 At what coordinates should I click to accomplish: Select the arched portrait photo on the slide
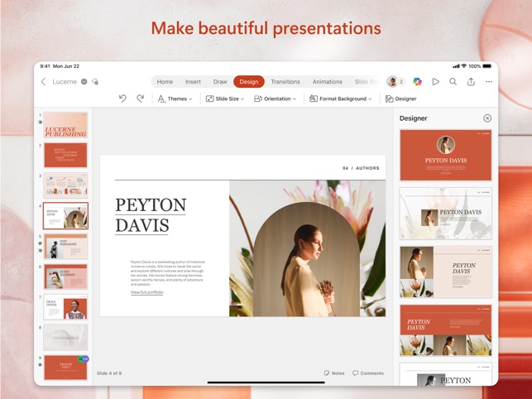pyautogui.click(x=307, y=260)
